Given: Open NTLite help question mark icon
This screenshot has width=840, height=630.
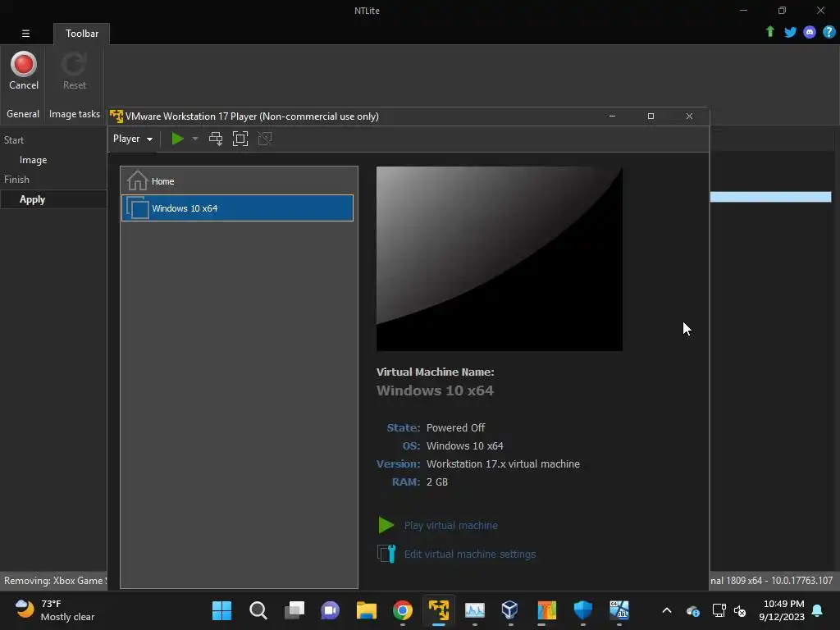Looking at the screenshot, I should point(829,32).
